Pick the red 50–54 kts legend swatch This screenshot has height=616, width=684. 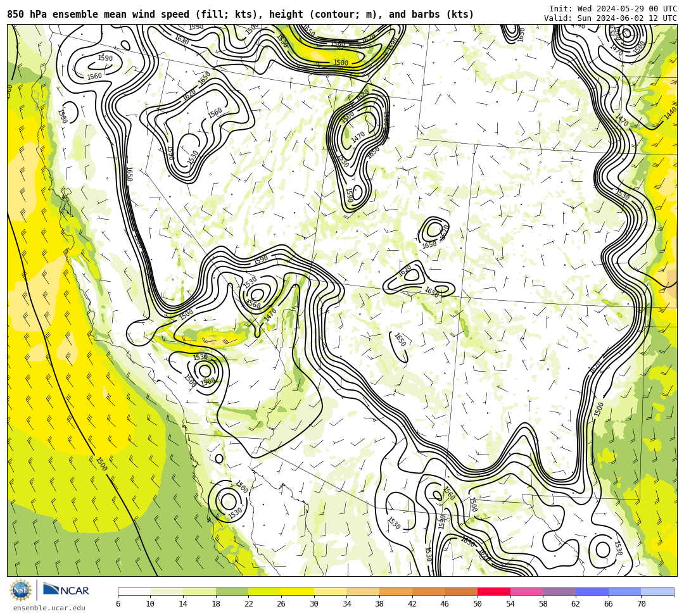point(494,591)
